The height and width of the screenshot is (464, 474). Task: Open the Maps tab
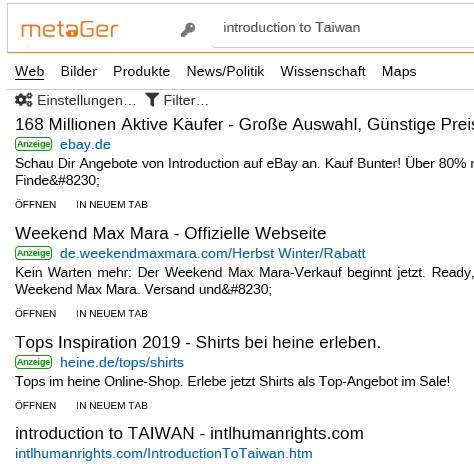pyautogui.click(x=399, y=72)
